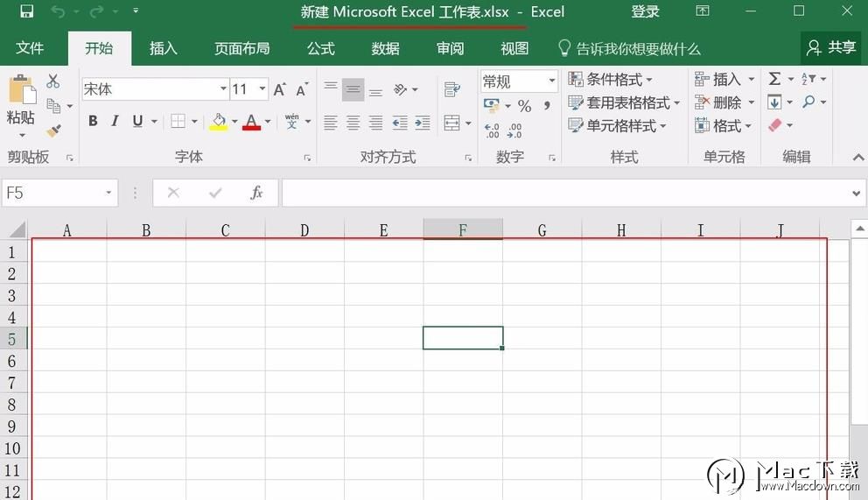Open font name 宋体 dropdown
The width and height of the screenshot is (868, 500).
coord(223,88)
